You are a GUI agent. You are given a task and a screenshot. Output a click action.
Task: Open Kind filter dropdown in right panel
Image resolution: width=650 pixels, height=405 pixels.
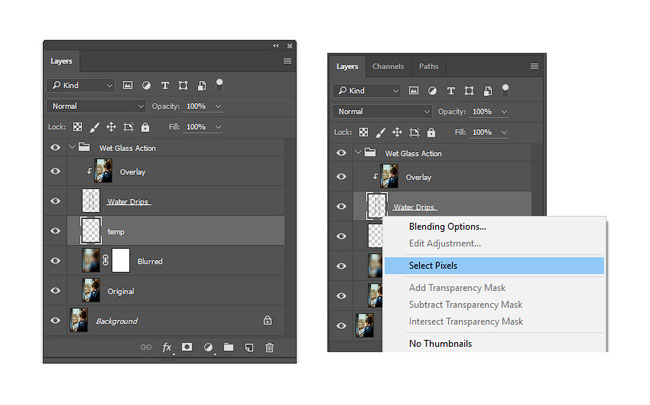[367, 91]
